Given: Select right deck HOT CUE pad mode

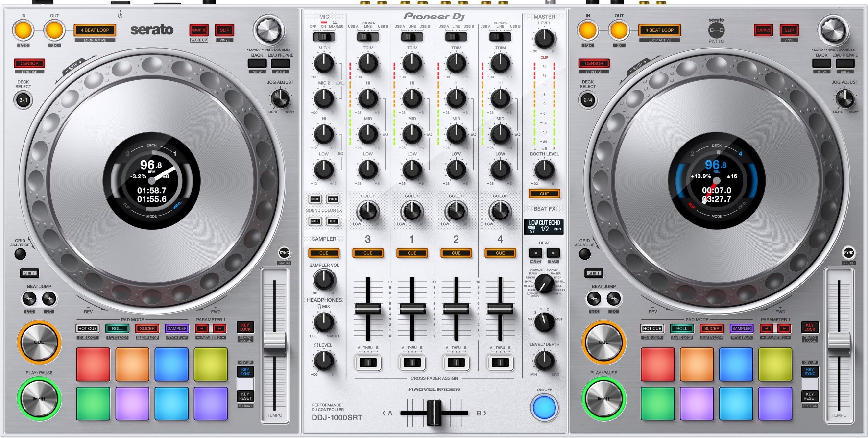Looking at the screenshot, I should (652, 328).
